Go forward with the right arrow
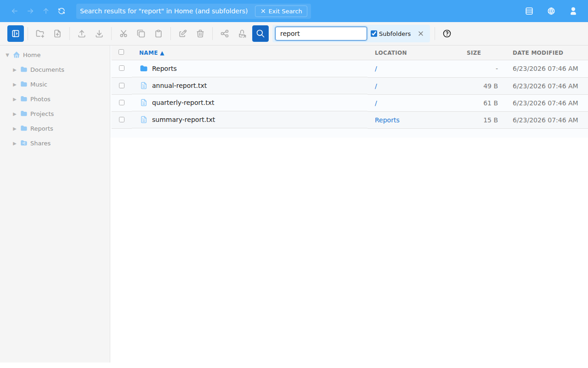 tap(30, 11)
